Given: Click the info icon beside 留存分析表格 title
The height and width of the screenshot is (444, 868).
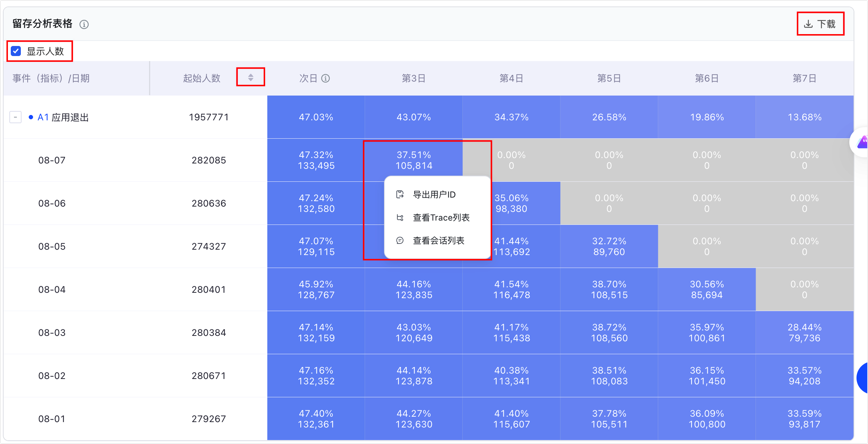Looking at the screenshot, I should (x=84, y=24).
